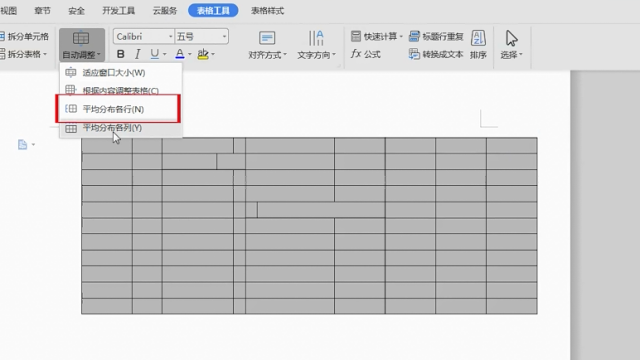Click fx 公式 formula button
Viewport: 640px width, 360px height.
(x=366, y=54)
